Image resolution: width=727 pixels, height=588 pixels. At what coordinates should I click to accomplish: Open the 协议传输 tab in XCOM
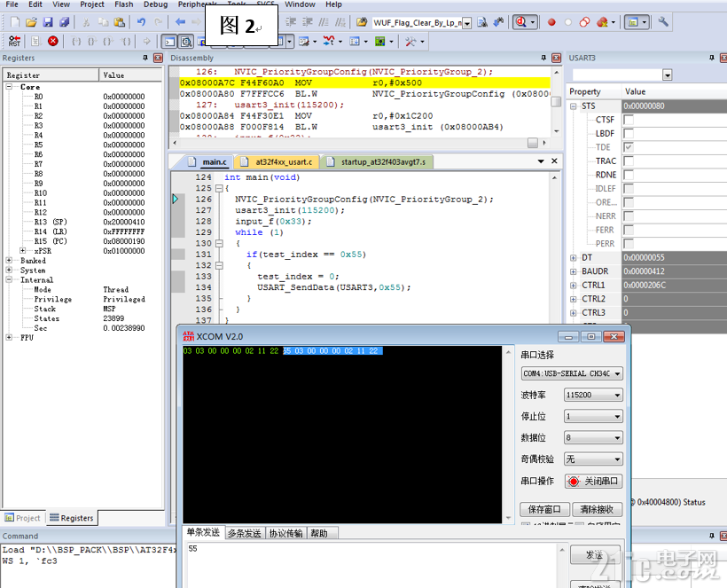(285, 533)
